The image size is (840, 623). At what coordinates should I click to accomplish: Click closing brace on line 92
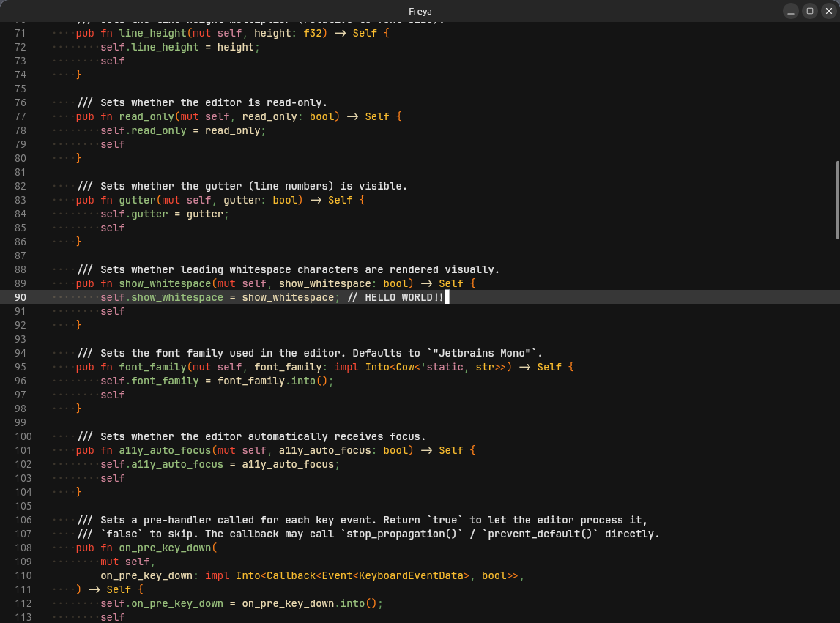click(x=79, y=325)
